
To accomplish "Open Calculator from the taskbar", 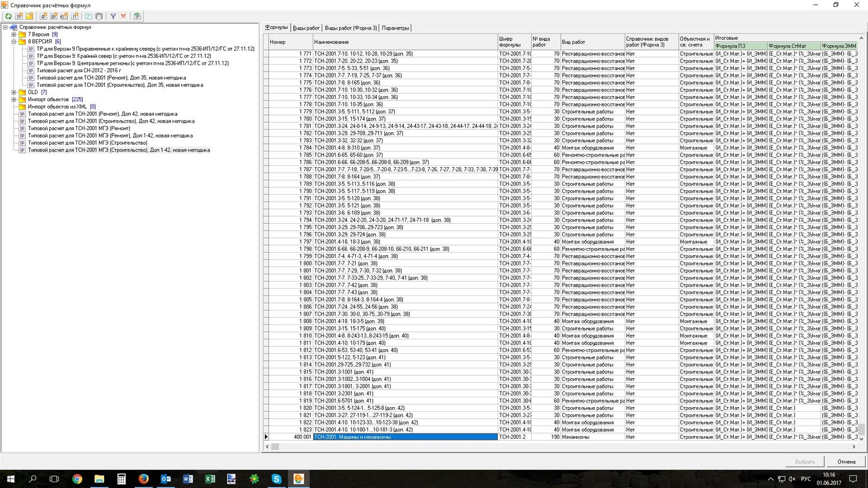I will pyautogui.click(x=121, y=479).
